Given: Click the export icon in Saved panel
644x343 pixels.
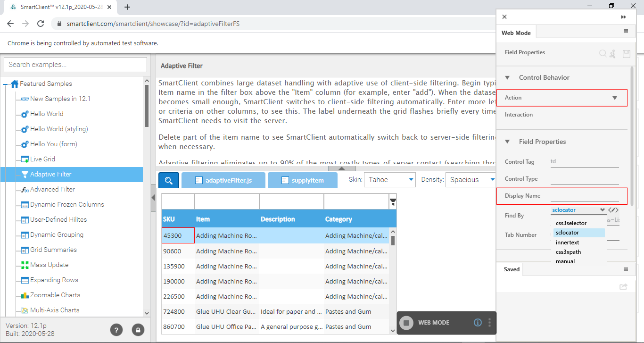Looking at the screenshot, I should pyautogui.click(x=623, y=286).
